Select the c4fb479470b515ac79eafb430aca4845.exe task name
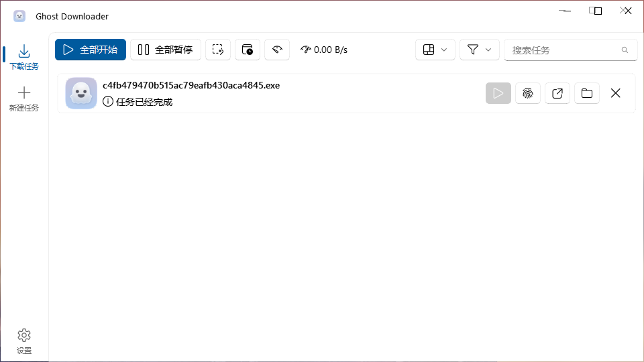 pos(191,85)
